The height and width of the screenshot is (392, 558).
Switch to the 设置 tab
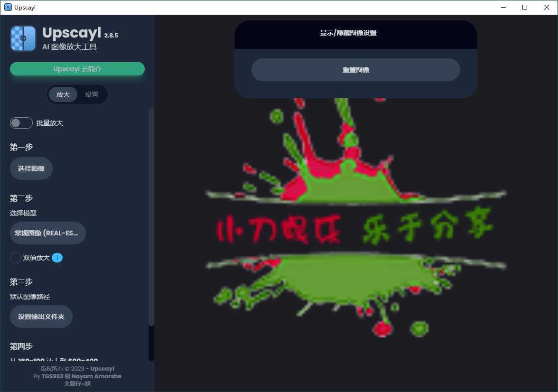92,94
